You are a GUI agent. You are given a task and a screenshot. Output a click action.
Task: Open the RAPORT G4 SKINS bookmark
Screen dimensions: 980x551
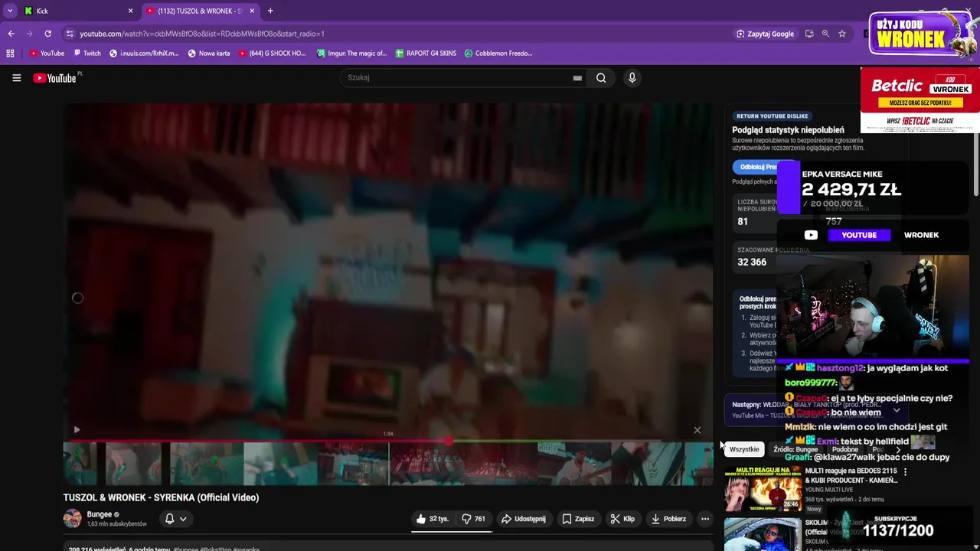tap(426, 54)
